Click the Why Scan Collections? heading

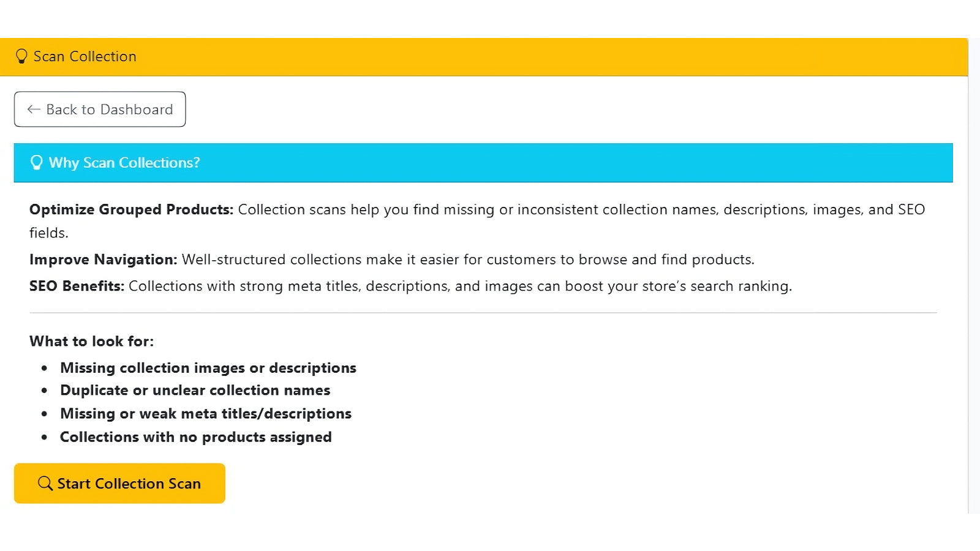click(124, 163)
